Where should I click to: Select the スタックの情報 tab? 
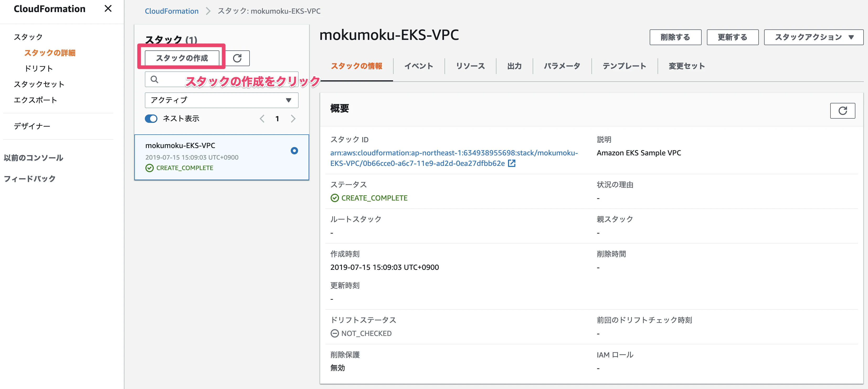356,66
